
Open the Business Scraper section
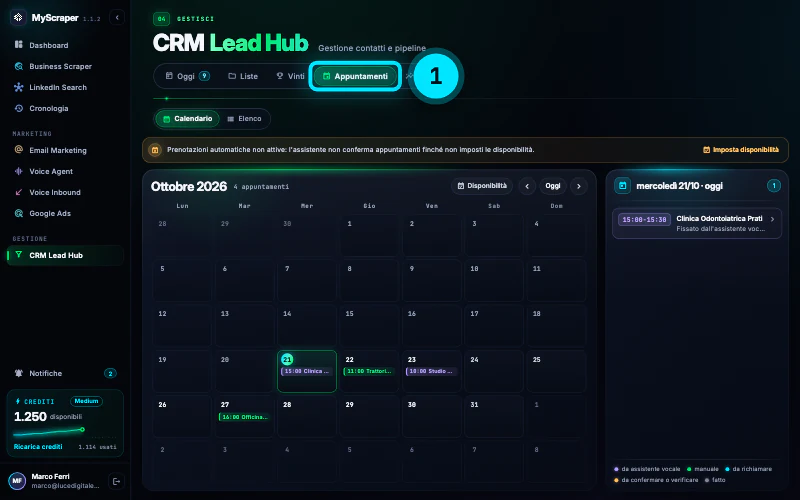(60, 66)
